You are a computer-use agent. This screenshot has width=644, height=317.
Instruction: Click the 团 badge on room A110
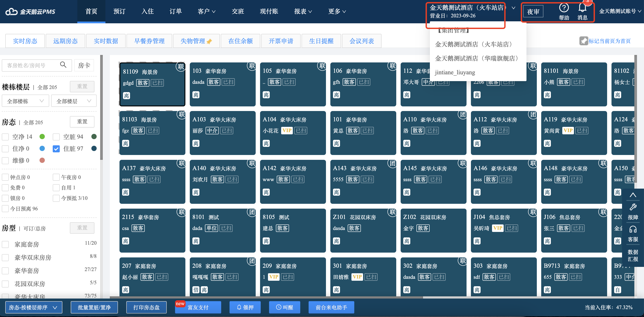coord(463,115)
